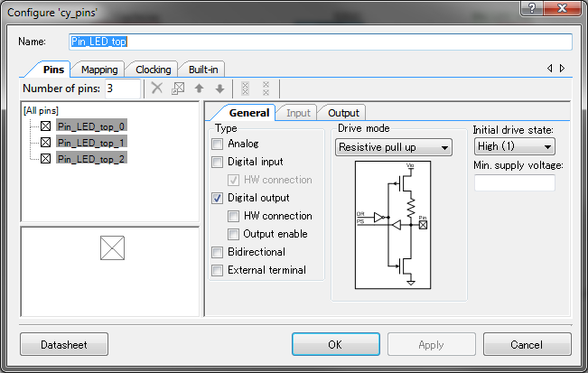Viewport: 588px width, 373px height.
Task: Click the Name input field
Action: 321,42
